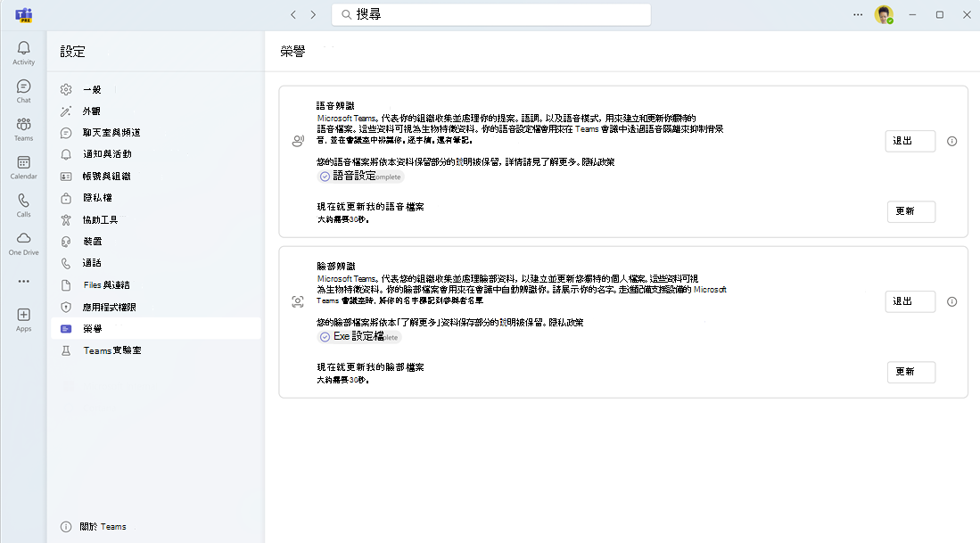Click the wand icon beside 外觀
Screen dimensions: 980x543
66,111
